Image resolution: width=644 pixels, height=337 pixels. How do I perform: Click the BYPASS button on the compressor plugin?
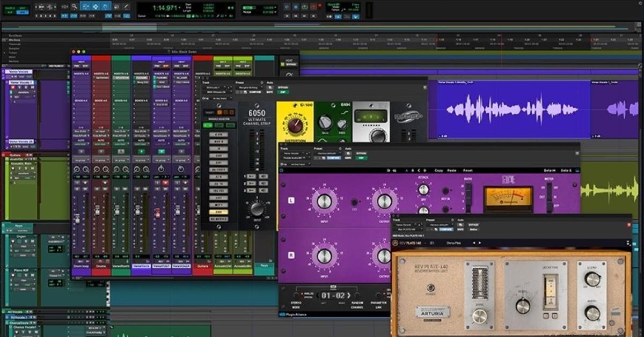362,153
